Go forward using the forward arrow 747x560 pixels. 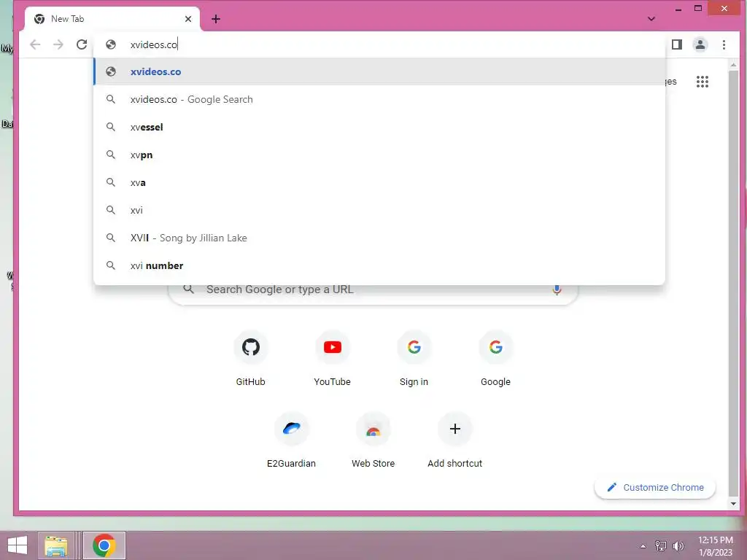(58, 44)
